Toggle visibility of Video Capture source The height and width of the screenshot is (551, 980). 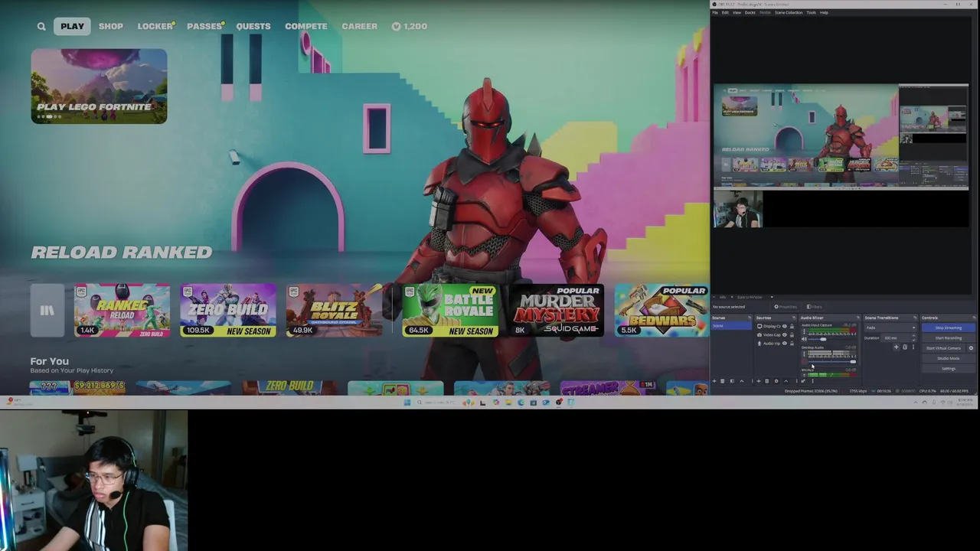(x=785, y=334)
